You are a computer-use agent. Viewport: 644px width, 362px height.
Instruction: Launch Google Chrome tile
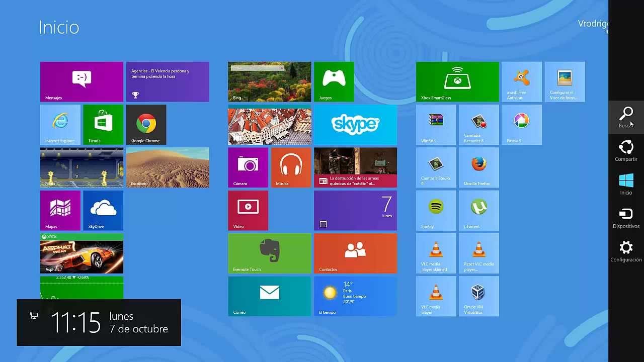coord(146,125)
